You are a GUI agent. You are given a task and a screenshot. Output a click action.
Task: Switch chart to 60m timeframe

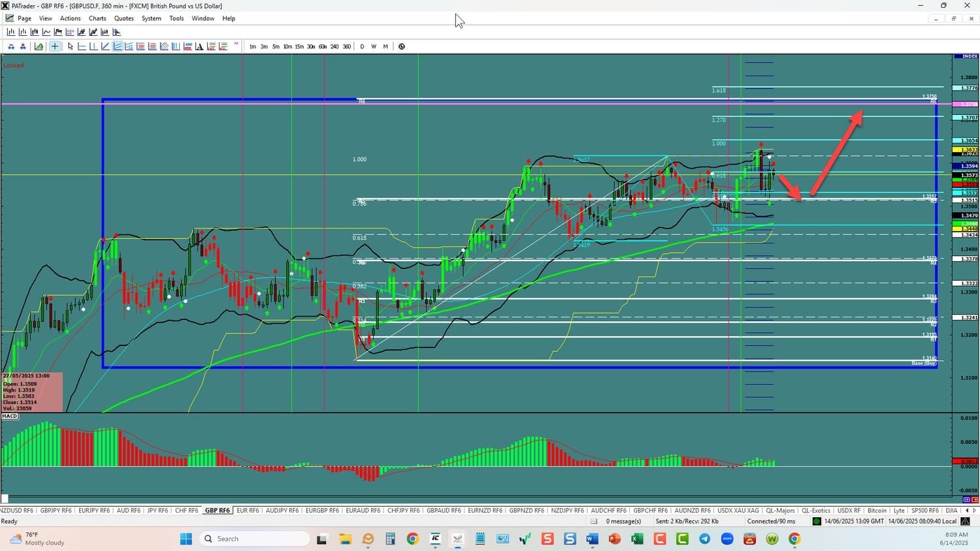(323, 46)
